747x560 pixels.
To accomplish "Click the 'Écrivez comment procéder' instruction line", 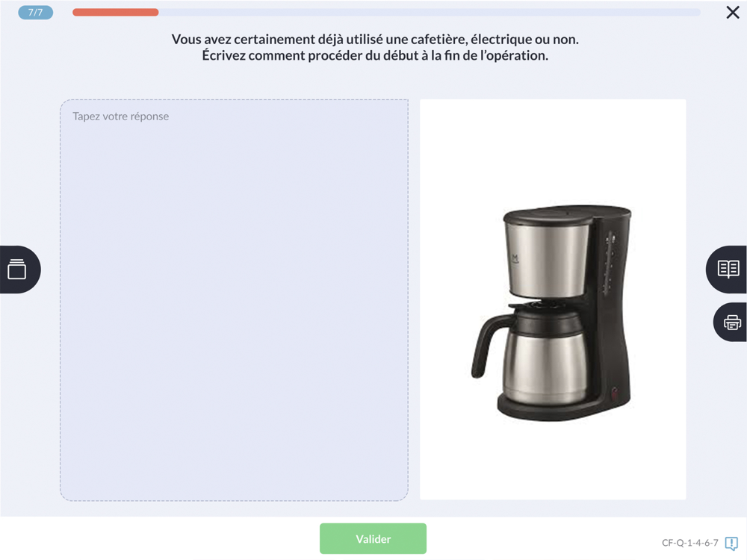I will pyautogui.click(x=375, y=56).
